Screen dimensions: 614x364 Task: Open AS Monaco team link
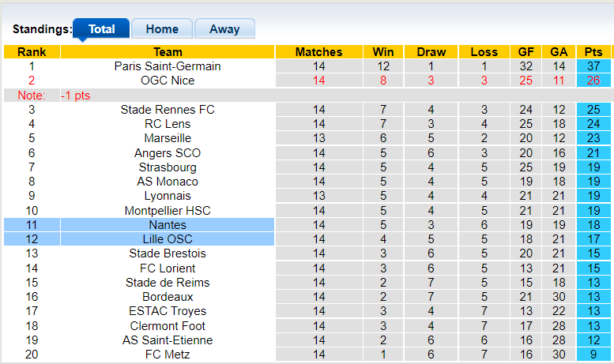(x=168, y=182)
